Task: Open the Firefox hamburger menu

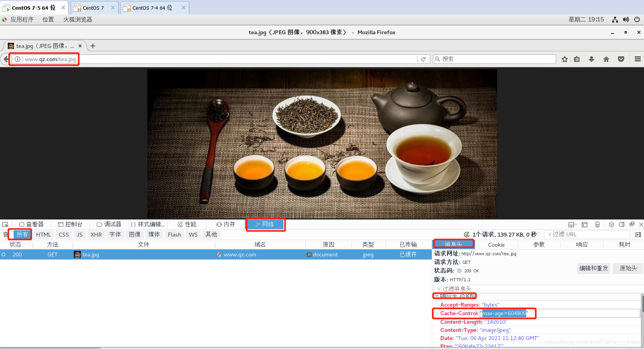Action: [637, 59]
